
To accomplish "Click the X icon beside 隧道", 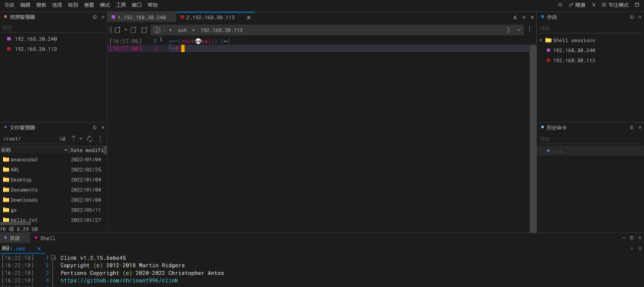I will tap(593, 5).
